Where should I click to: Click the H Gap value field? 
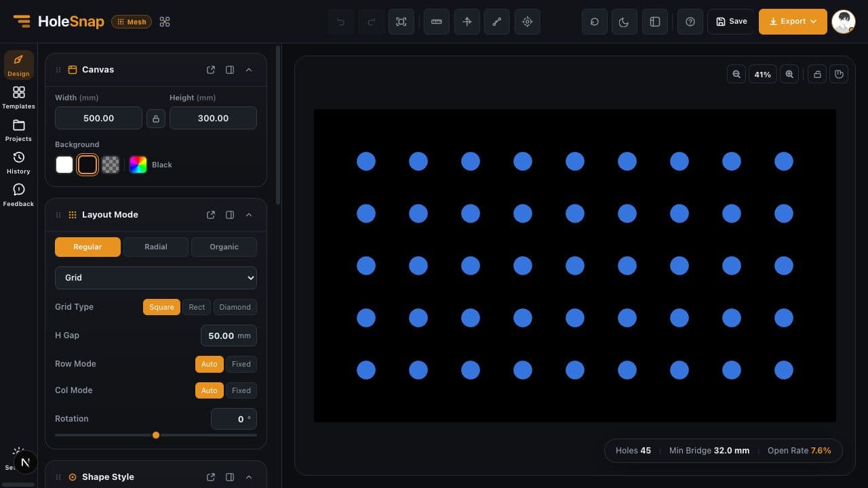click(229, 335)
